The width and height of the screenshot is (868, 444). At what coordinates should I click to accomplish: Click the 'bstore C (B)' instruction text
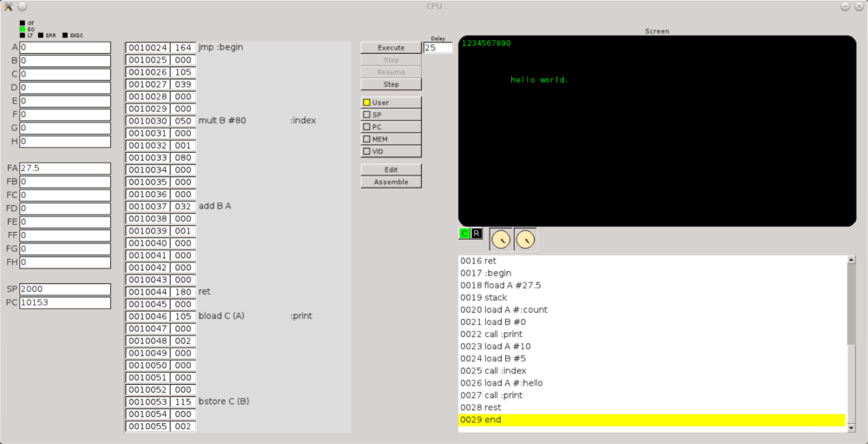click(224, 401)
